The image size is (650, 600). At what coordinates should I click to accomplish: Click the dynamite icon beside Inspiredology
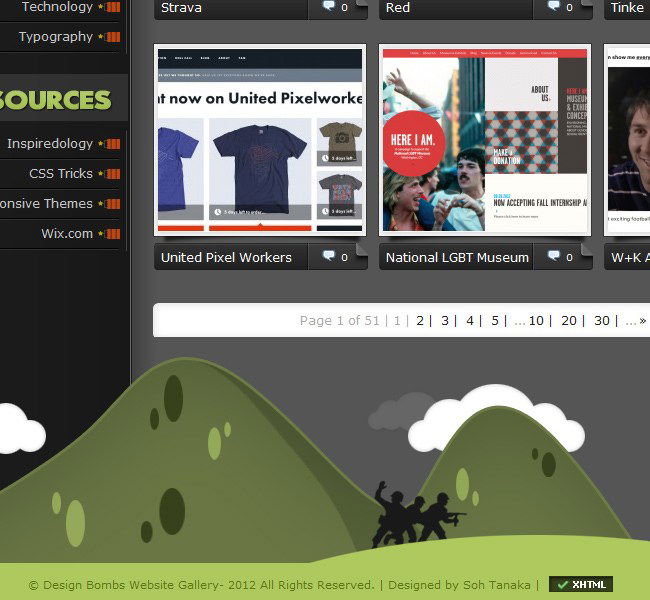tap(109, 144)
